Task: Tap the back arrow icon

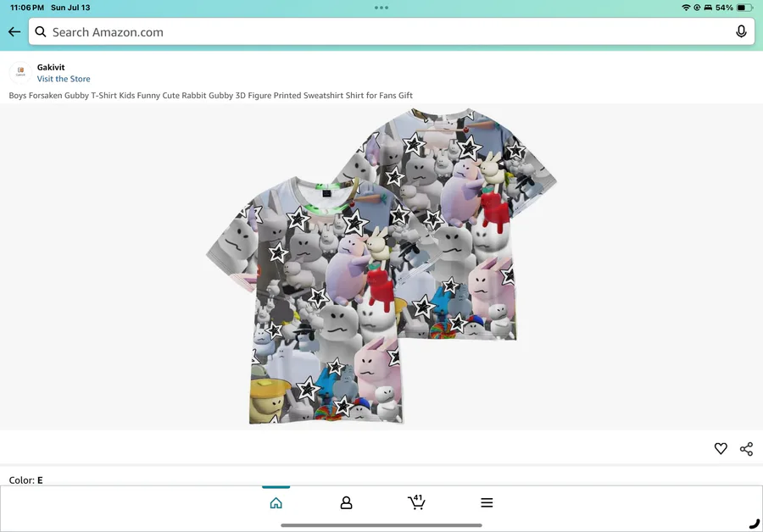Action: point(14,32)
